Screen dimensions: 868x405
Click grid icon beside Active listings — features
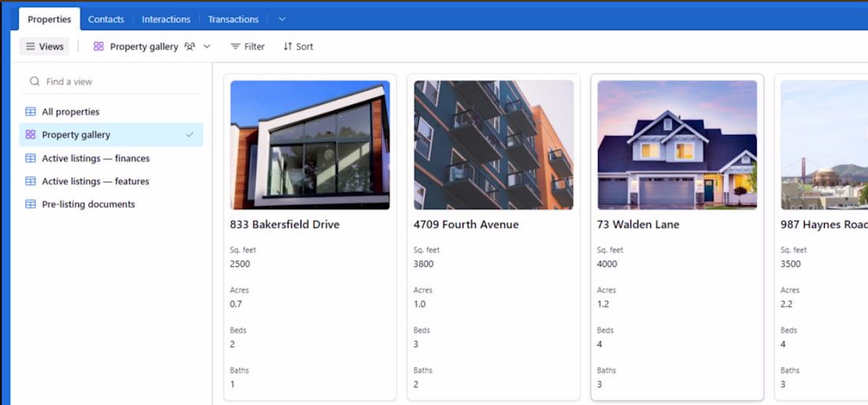click(x=31, y=181)
